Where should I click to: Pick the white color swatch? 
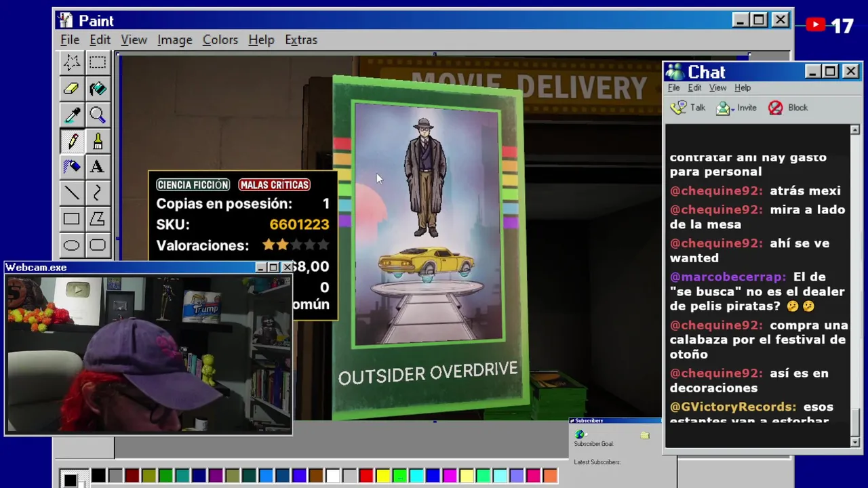tap(332, 476)
